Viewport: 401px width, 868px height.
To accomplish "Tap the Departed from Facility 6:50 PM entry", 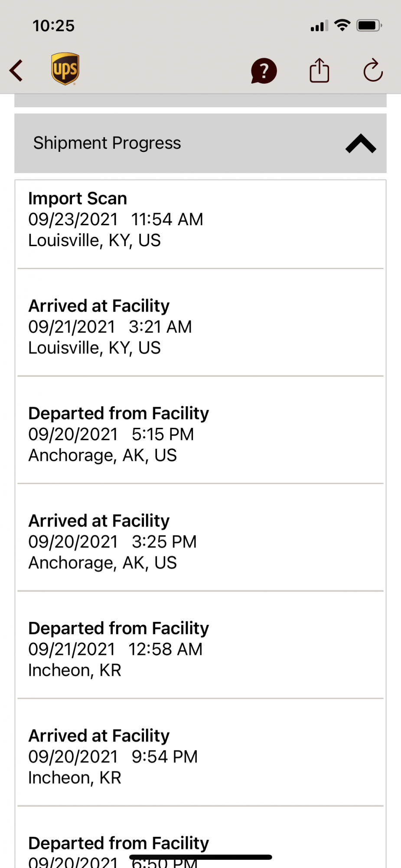I will click(118, 844).
